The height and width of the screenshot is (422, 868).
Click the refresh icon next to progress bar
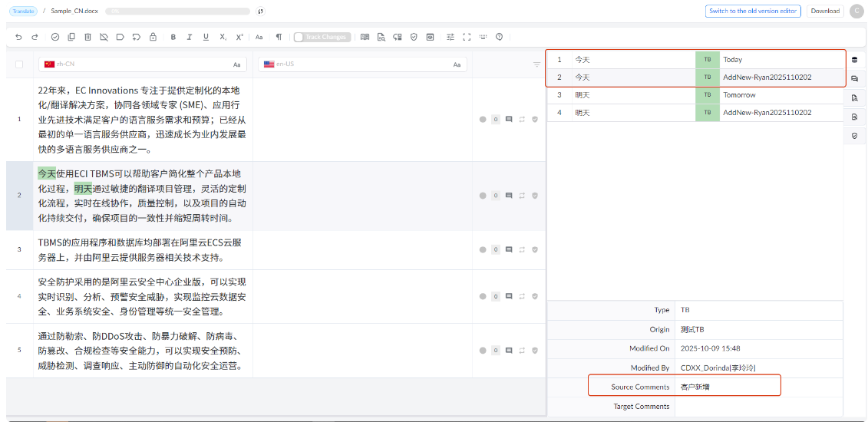point(260,11)
